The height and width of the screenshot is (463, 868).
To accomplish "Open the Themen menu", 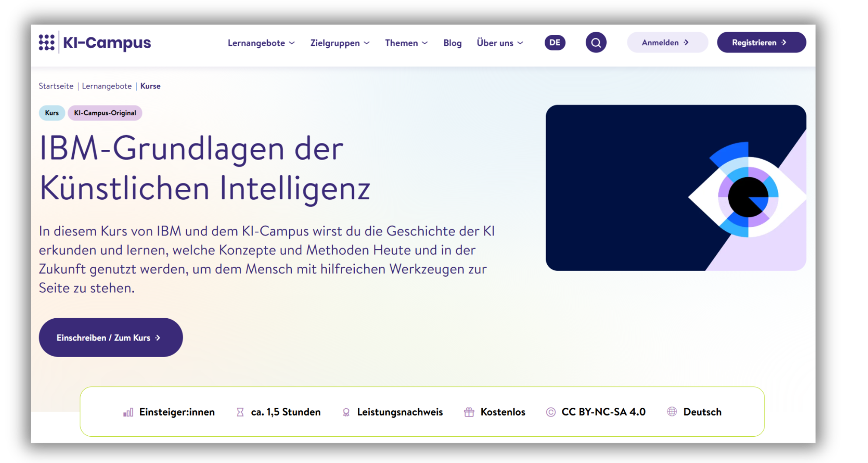I will [406, 43].
